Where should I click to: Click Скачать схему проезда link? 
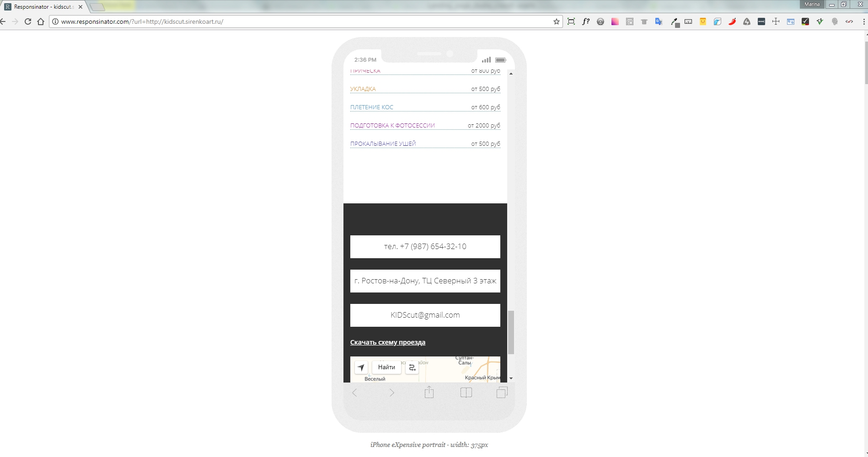(x=388, y=342)
